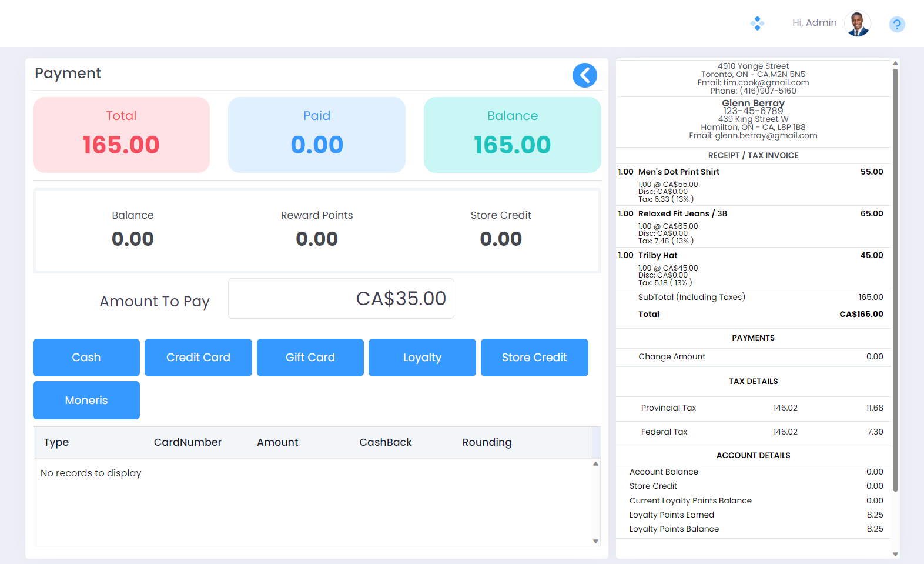Sort by the Type column header

tap(56, 442)
